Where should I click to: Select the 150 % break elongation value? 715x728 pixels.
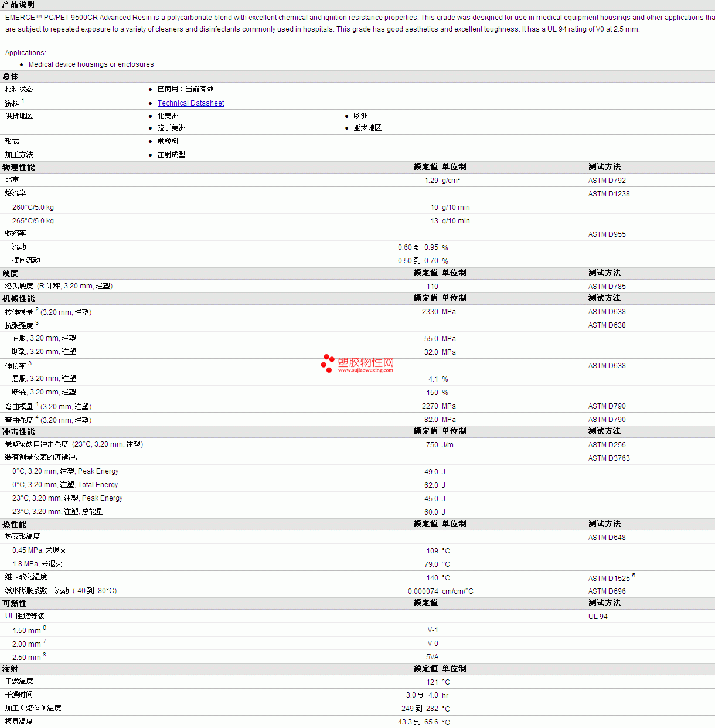(x=437, y=393)
